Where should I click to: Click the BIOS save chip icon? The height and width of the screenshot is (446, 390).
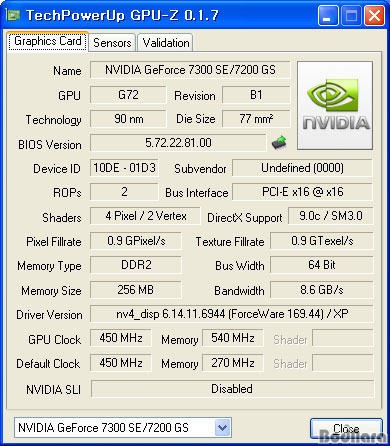[x=279, y=143]
